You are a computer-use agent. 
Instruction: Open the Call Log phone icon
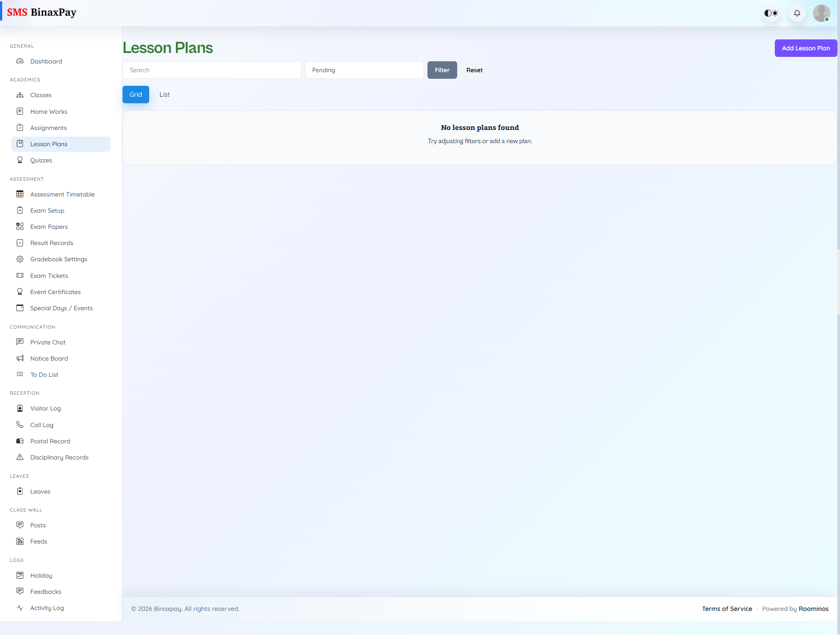coord(20,425)
